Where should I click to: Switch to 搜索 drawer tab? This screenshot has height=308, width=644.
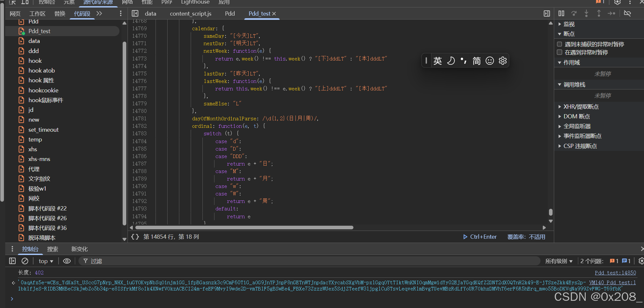[53, 249]
